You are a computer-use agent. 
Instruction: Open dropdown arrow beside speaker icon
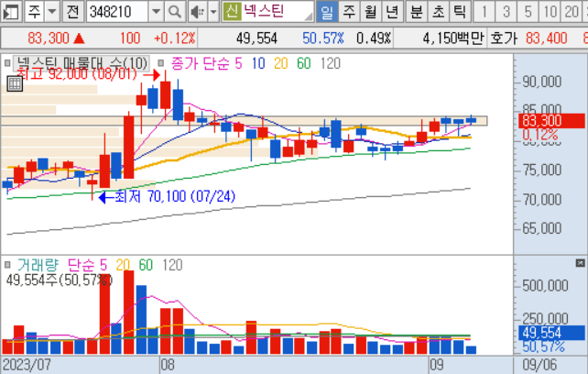pos(213,12)
